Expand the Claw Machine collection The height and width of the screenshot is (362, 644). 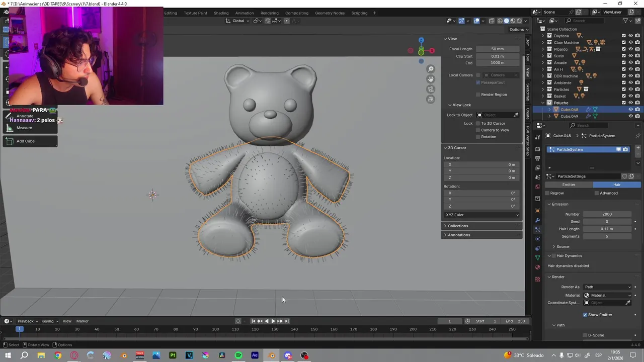(x=543, y=43)
